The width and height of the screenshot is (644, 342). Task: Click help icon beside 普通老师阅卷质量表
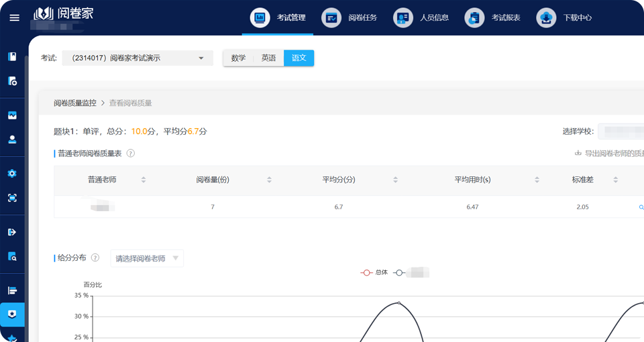pos(131,154)
